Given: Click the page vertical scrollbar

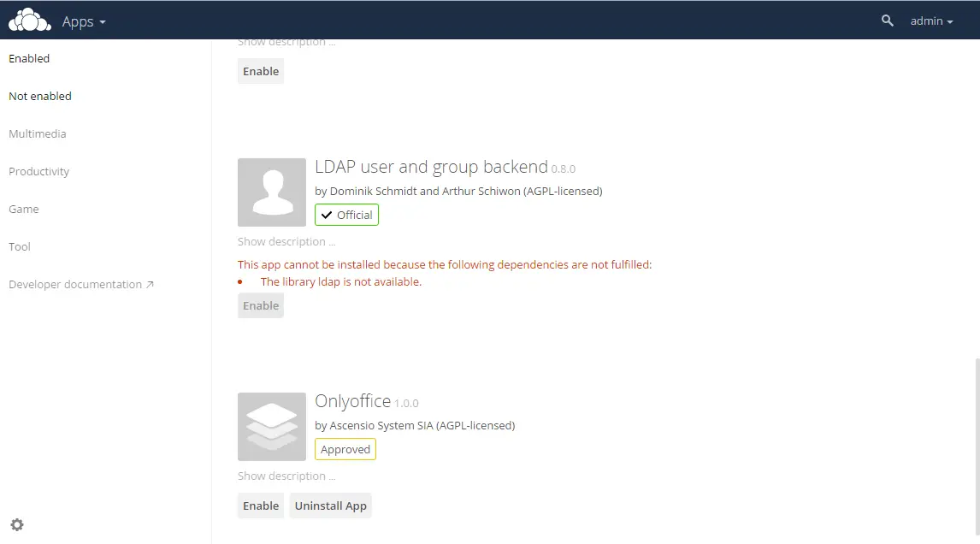Looking at the screenshot, I should click(977, 447).
